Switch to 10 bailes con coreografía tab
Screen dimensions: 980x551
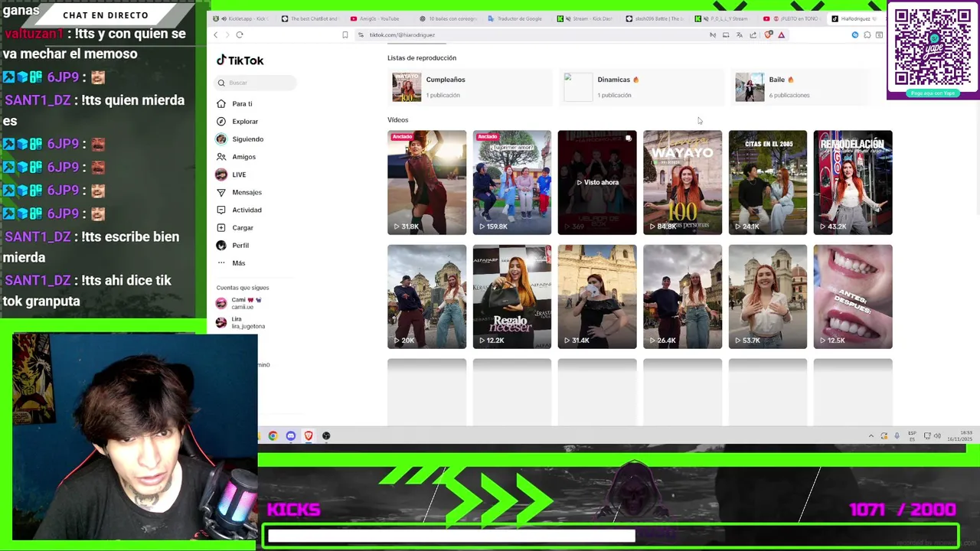[x=448, y=18]
